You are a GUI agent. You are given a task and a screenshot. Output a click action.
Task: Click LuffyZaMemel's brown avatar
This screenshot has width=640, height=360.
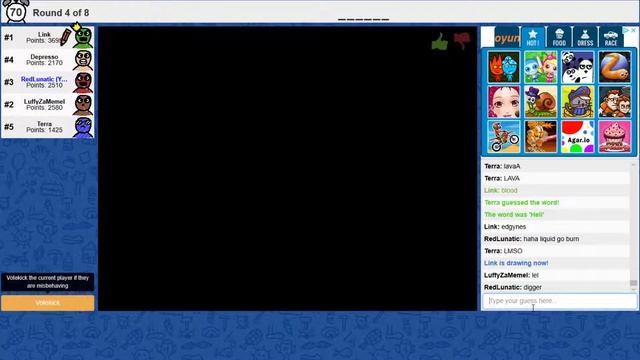click(x=83, y=104)
